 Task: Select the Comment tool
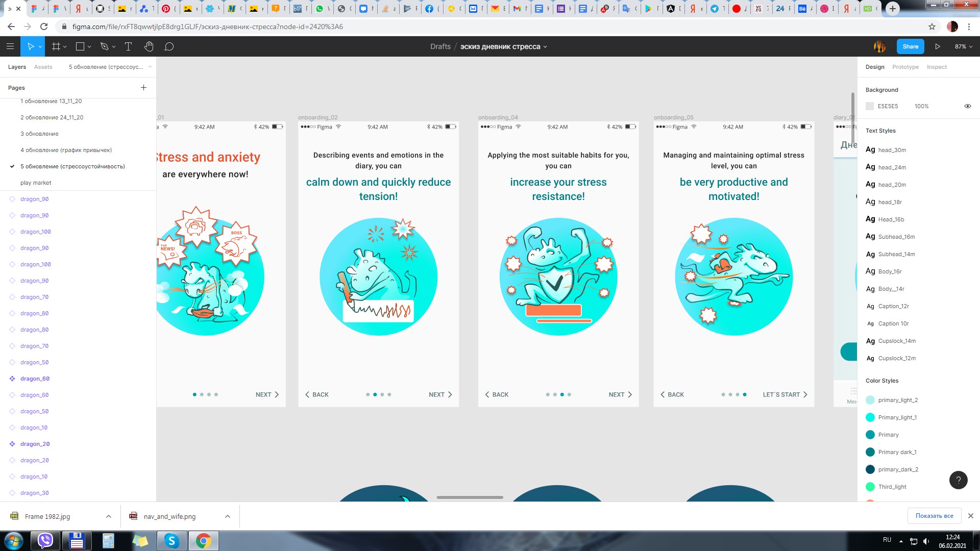point(169,46)
